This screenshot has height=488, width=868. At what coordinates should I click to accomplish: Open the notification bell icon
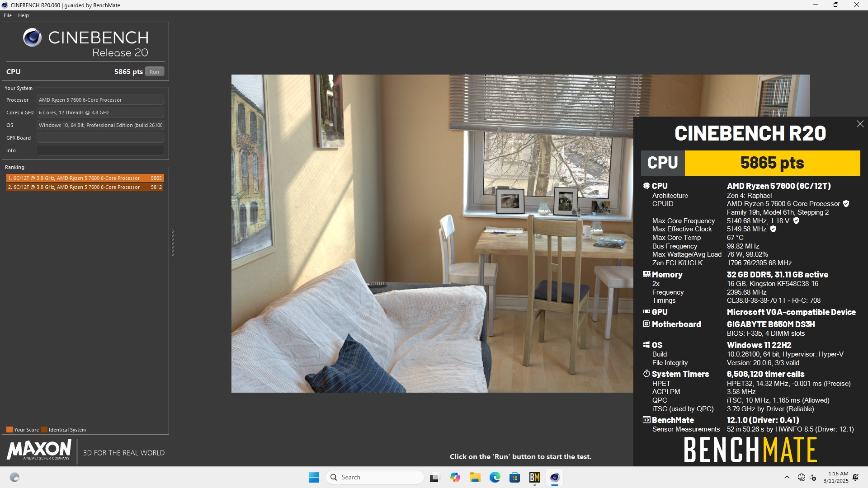[856, 477]
